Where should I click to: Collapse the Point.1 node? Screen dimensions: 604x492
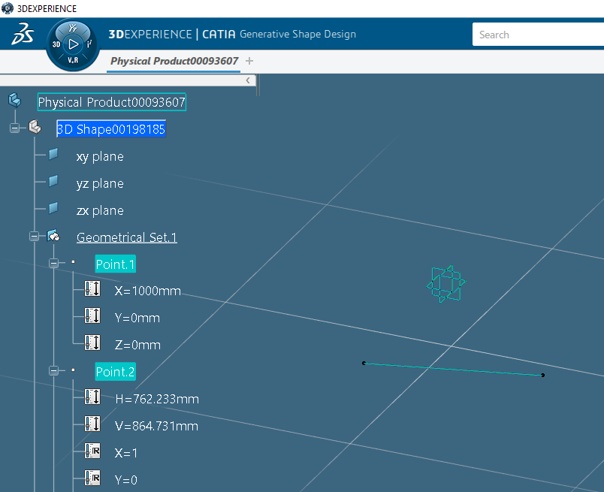54,263
